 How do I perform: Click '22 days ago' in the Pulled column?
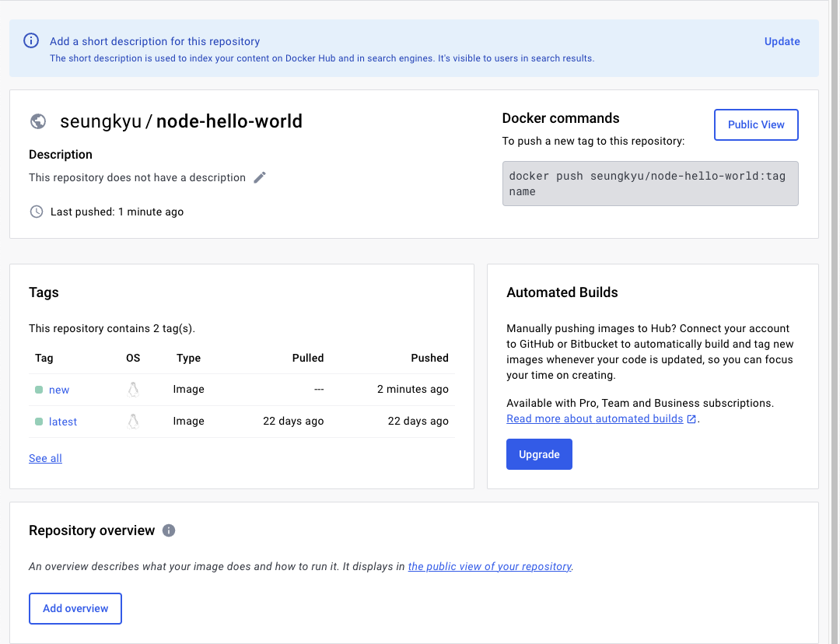(293, 421)
